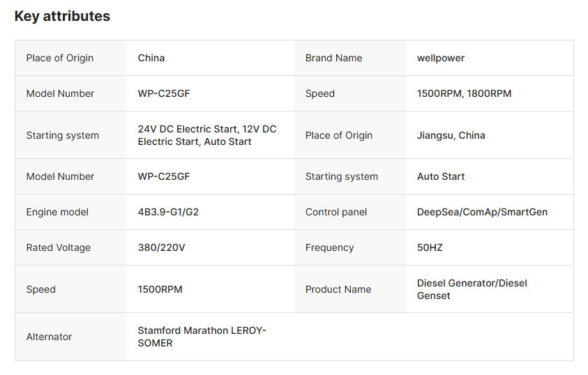Click the Brand Name label
588x375 pixels.
pos(333,58)
